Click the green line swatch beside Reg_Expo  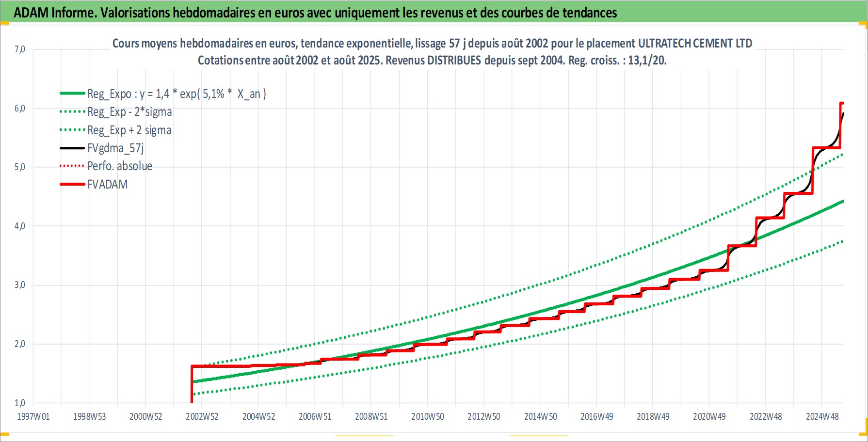[x=72, y=94]
